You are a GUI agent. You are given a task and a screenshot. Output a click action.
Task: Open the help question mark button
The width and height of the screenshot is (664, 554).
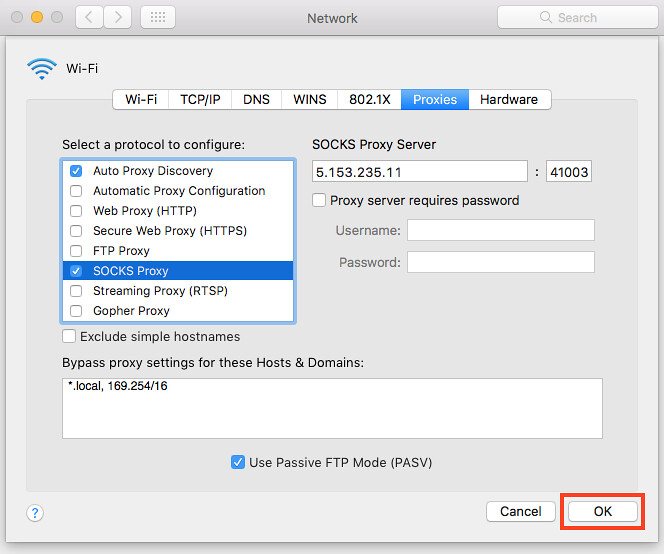(x=35, y=513)
